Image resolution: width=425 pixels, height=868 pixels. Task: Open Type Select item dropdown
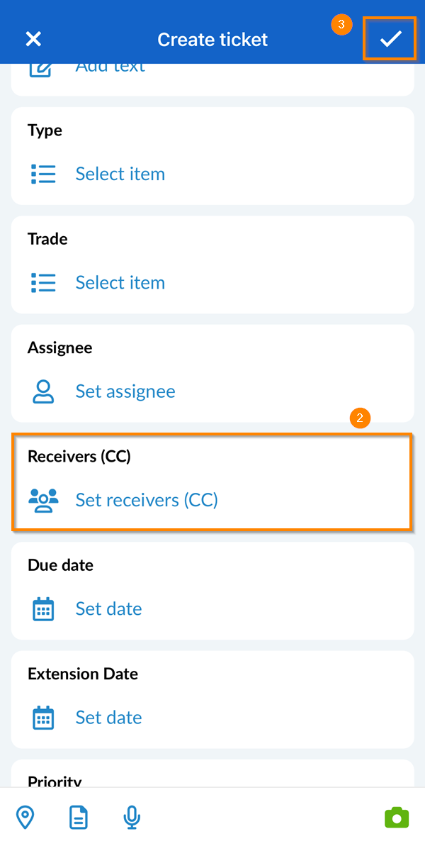[120, 174]
